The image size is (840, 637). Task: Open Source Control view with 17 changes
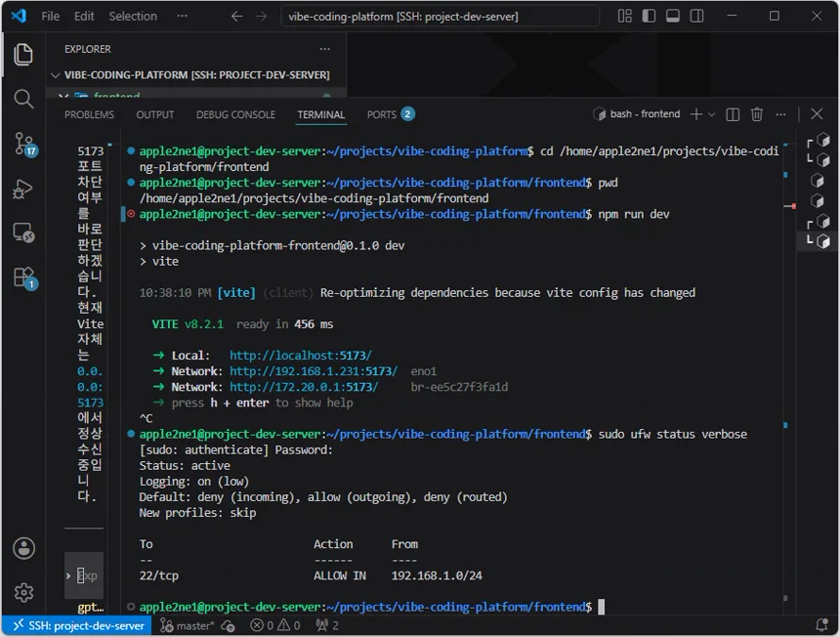(x=24, y=144)
